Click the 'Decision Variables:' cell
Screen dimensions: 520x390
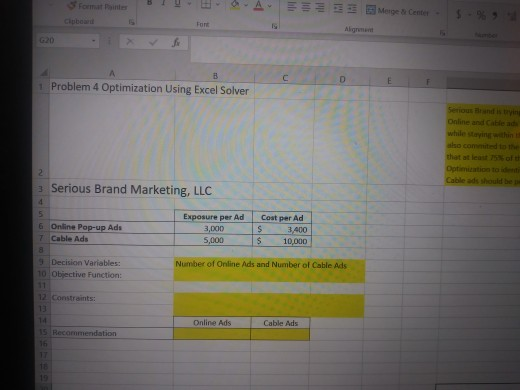point(112,263)
